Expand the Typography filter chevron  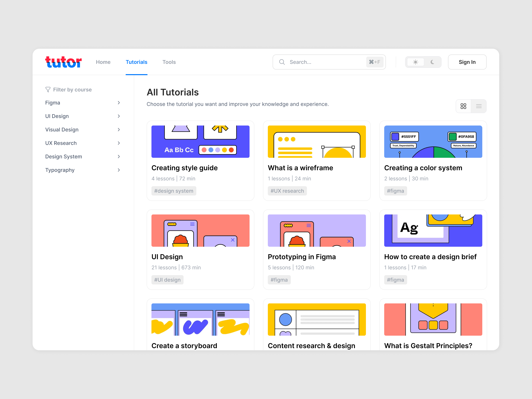tap(119, 170)
